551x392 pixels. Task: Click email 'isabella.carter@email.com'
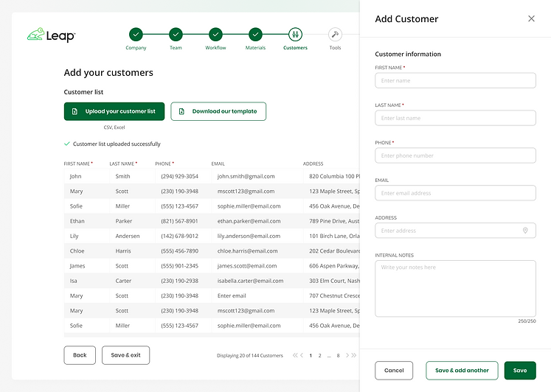click(x=250, y=281)
